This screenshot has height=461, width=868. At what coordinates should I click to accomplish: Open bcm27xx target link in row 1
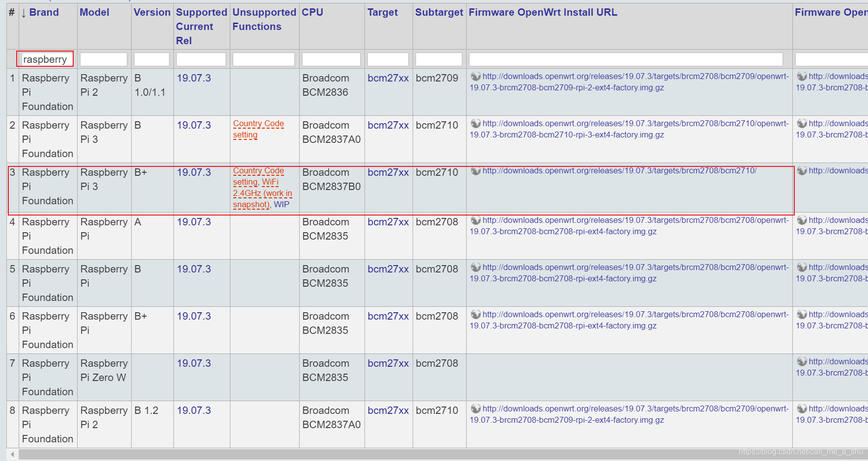click(388, 78)
